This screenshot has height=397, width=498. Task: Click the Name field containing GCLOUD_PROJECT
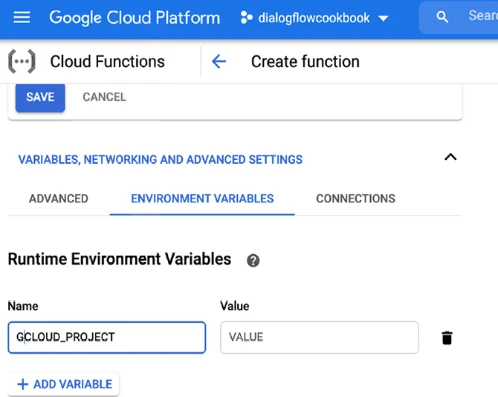pos(107,337)
